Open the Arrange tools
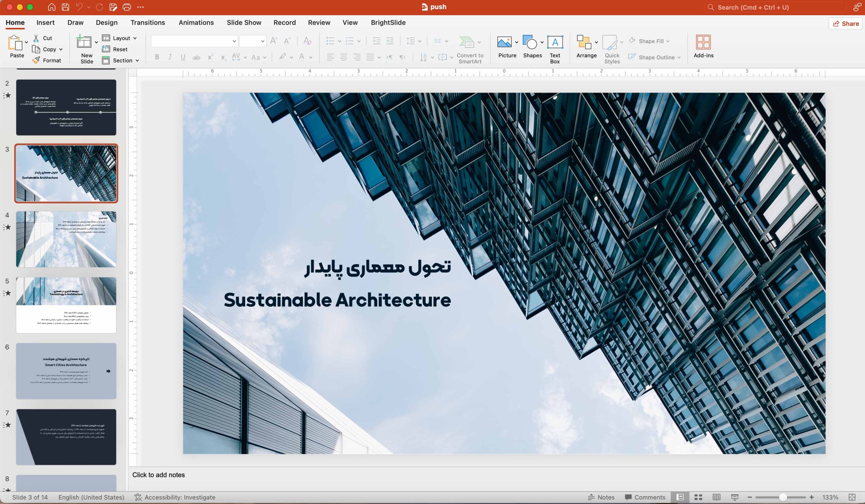865x504 pixels. (x=586, y=47)
